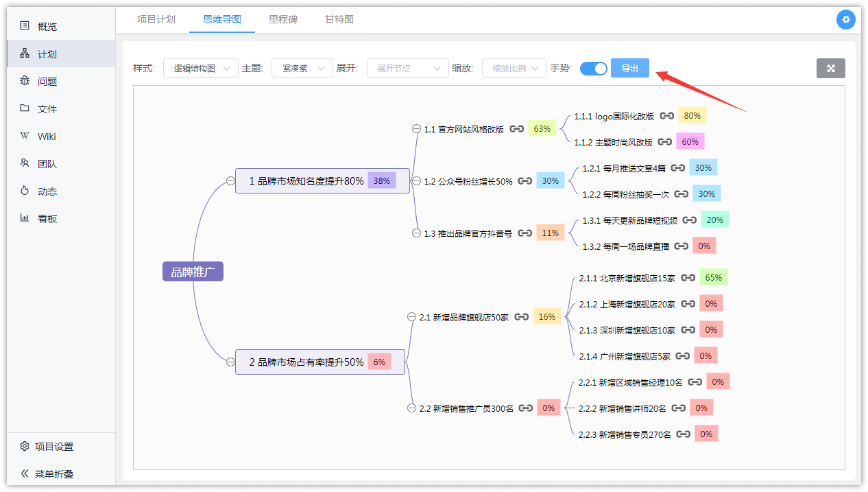
Task: Select node text 2.1.3 深圳新增旗舰店10家
Action: [x=627, y=330]
